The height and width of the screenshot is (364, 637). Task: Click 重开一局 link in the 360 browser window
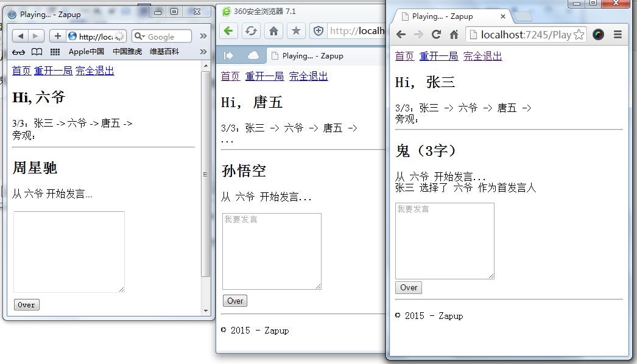click(x=264, y=76)
